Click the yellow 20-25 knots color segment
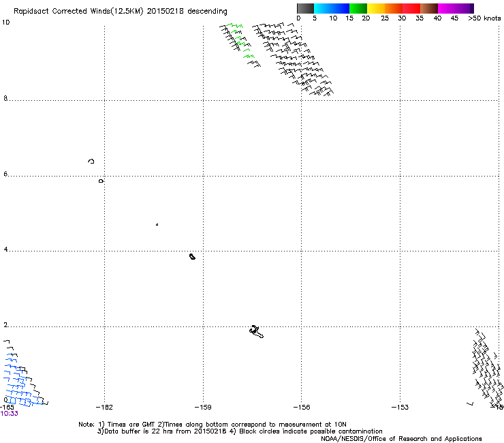 click(376, 8)
